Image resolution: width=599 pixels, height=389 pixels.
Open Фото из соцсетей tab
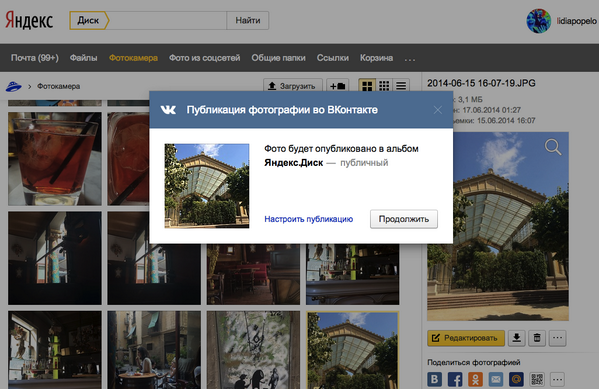[204, 58]
